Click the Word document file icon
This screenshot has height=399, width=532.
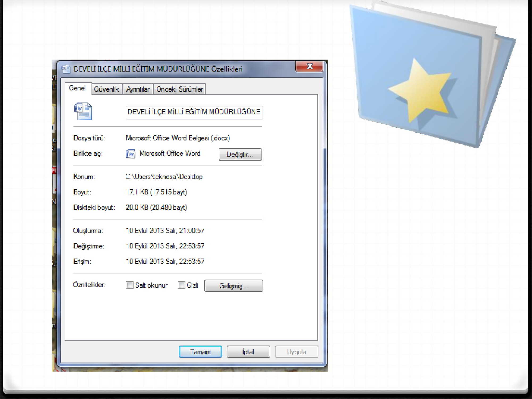click(x=83, y=111)
